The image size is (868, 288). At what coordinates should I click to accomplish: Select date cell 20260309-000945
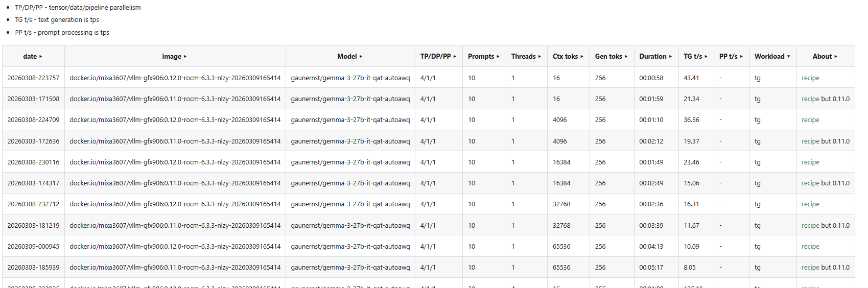point(33,247)
